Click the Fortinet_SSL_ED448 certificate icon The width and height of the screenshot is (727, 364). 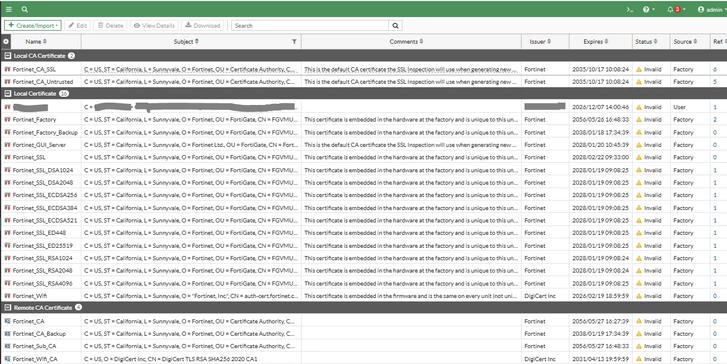pos(7,233)
